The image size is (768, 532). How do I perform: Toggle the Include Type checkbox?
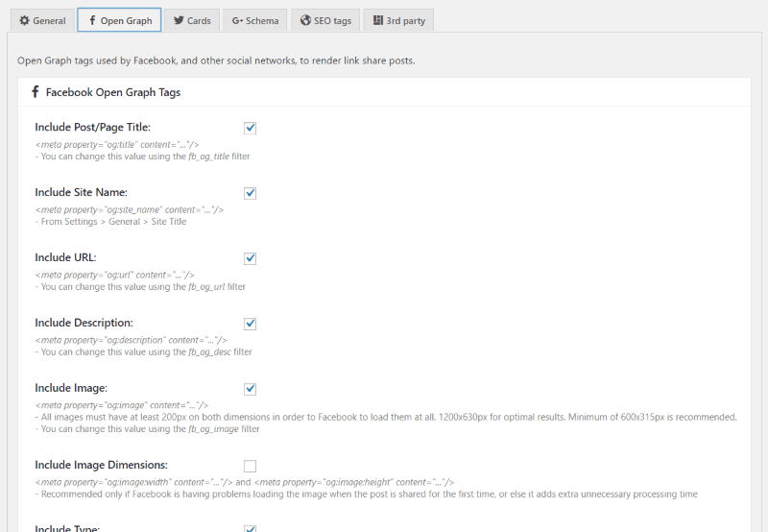[250, 528]
